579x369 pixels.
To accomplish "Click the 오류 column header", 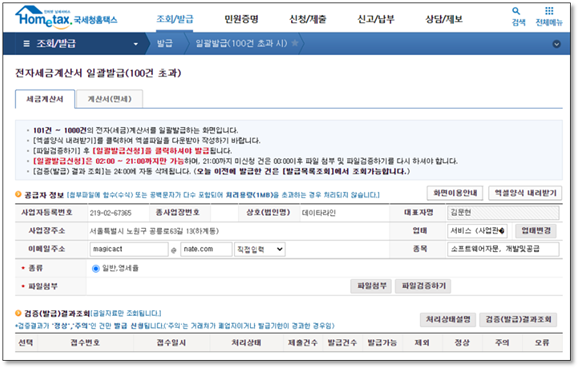I will pyautogui.click(x=542, y=343).
